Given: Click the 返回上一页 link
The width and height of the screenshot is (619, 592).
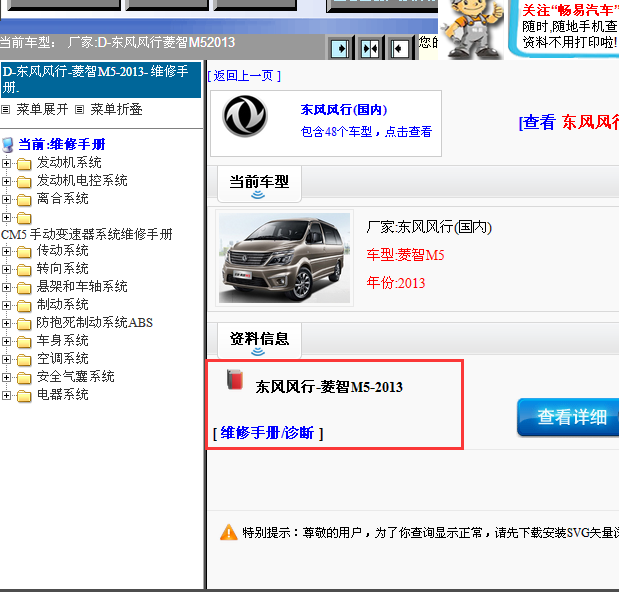Looking at the screenshot, I should pyautogui.click(x=244, y=76).
